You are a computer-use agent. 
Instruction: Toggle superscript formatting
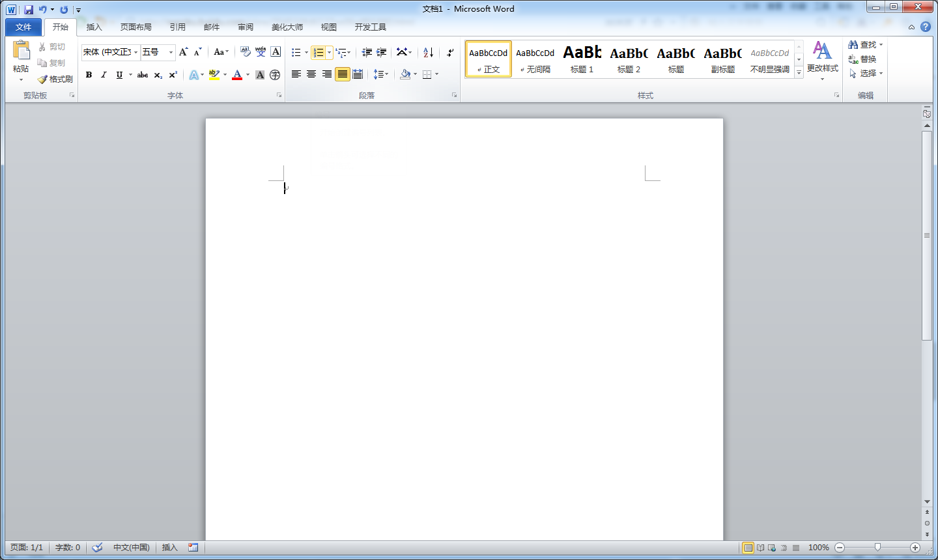(173, 75)
